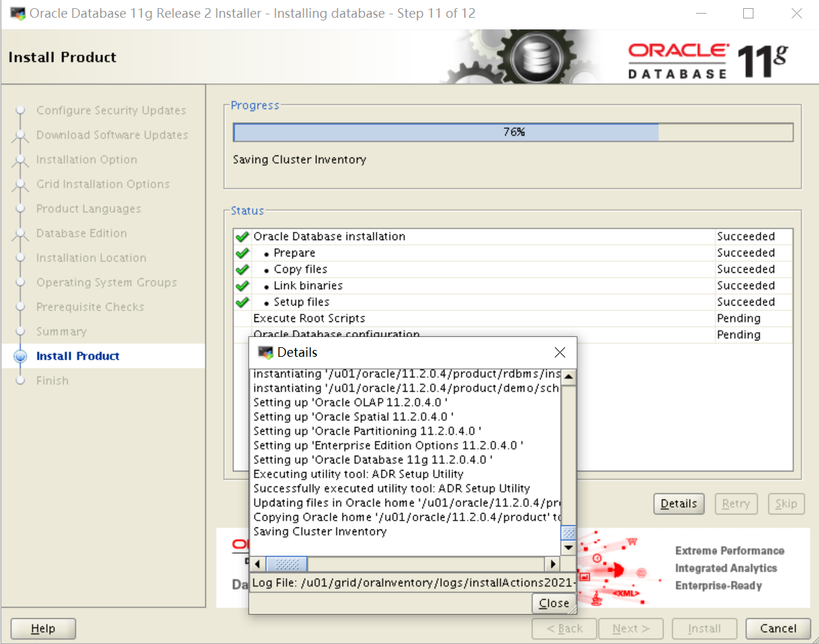
Task: Click the Oracle installer title bar icon
Action: pyautogui.click(x=18, y=13)
